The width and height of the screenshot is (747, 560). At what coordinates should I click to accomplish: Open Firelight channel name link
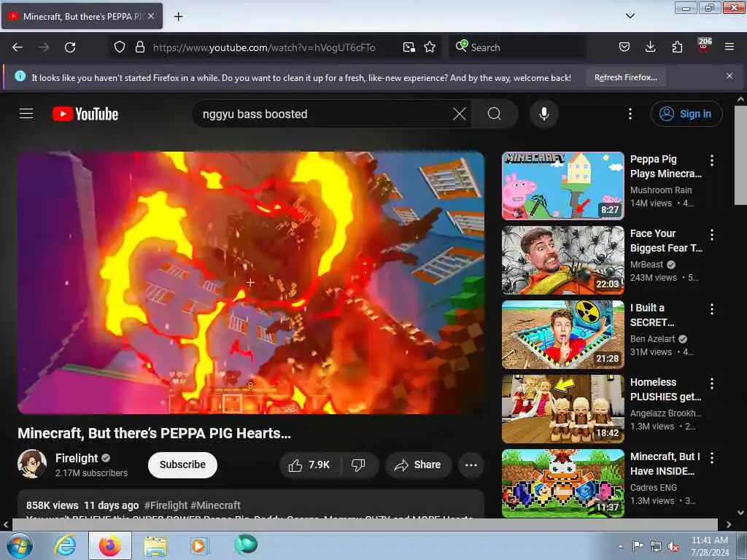click(77, 458)
